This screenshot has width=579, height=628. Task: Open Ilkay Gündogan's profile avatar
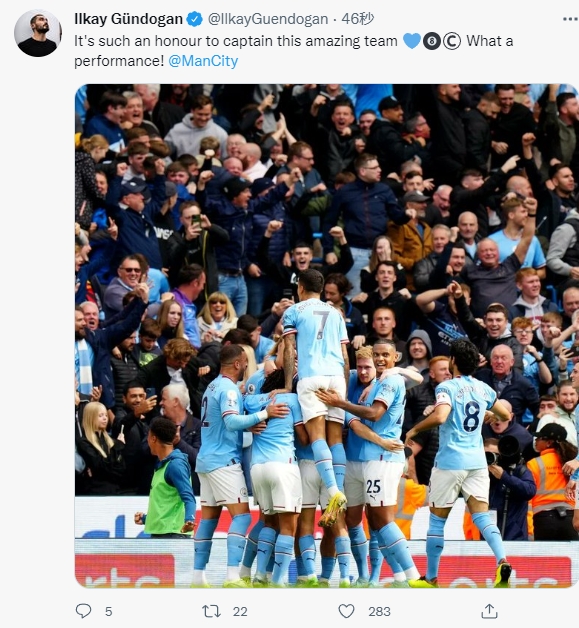38,33
